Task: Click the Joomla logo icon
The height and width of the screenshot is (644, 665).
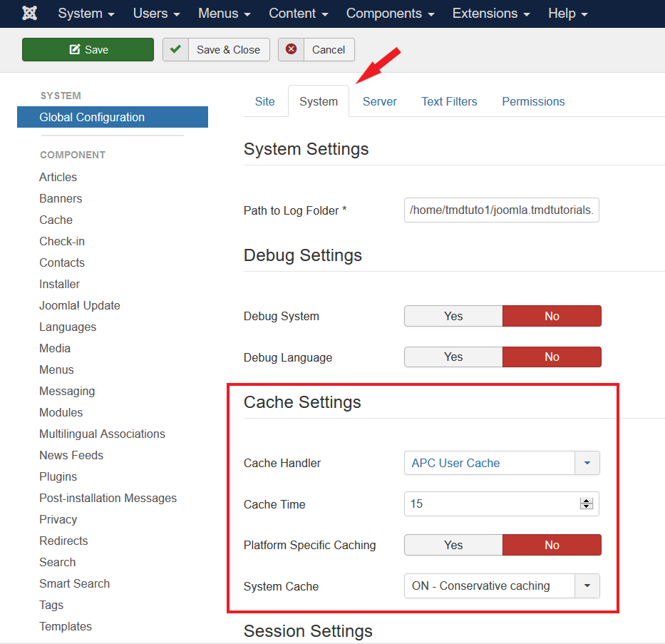Action: (x=30, y=14)
